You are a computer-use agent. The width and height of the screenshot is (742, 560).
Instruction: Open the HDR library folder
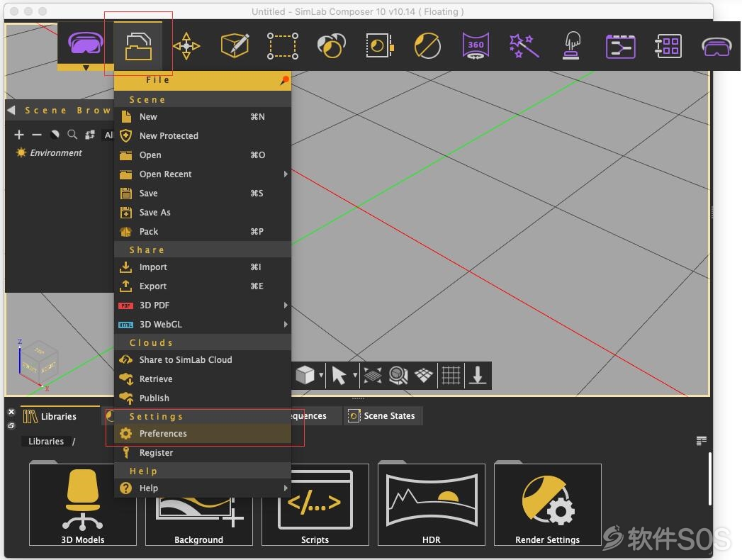tap(432, 505)
